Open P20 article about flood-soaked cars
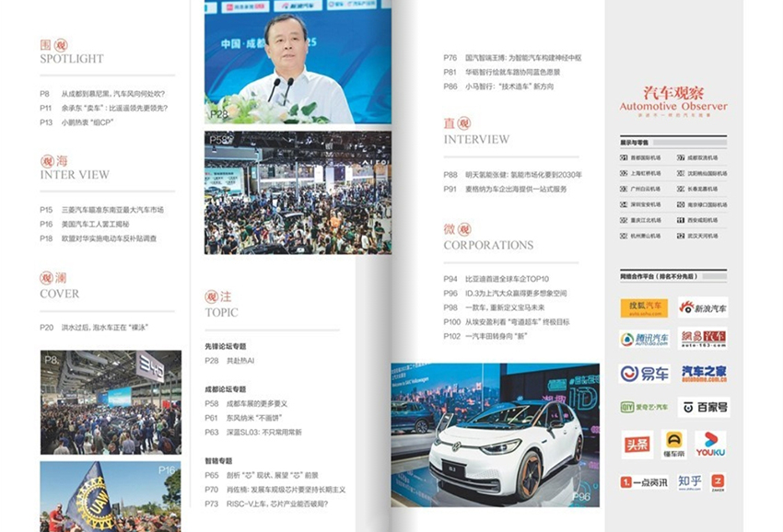783x532 pixels. (94, 327)
